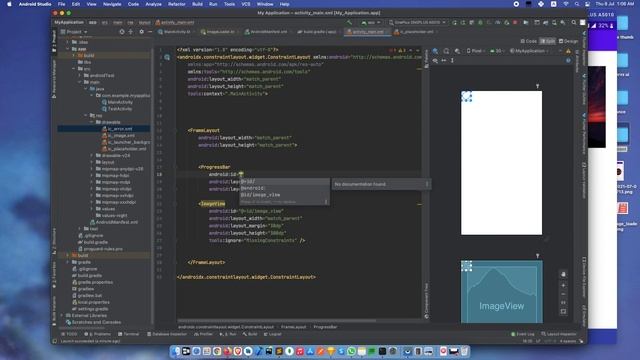Viewport: 640px width, 360px height.
Task: Switch to ic_placeholder.xml editor tab
Action: tap(414, 31)
